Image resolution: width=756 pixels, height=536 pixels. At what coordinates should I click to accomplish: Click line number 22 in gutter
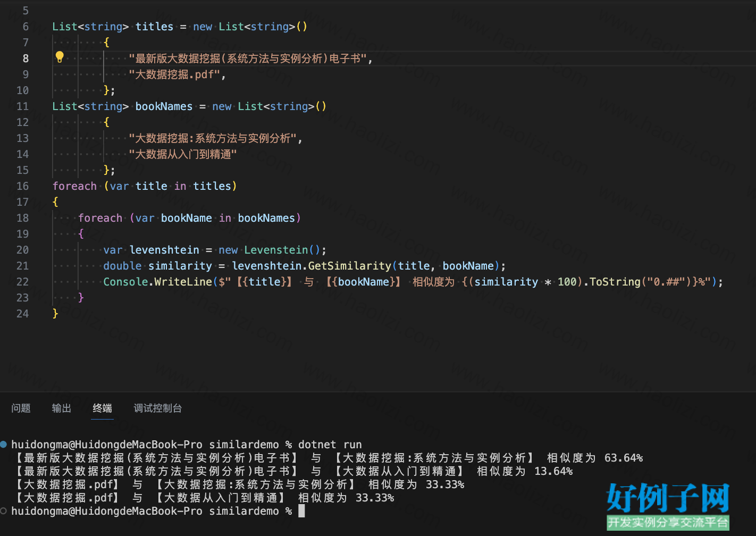pos(22,282)
